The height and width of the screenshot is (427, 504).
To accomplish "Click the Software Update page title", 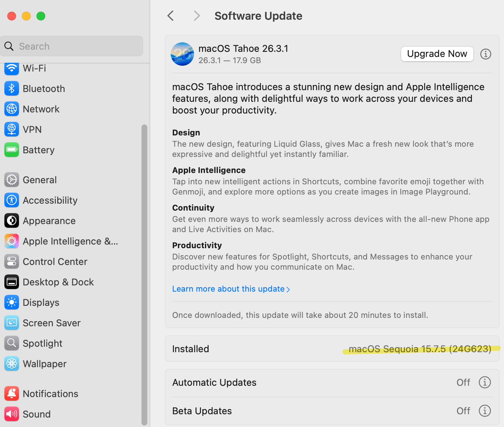I will point(258,16).
